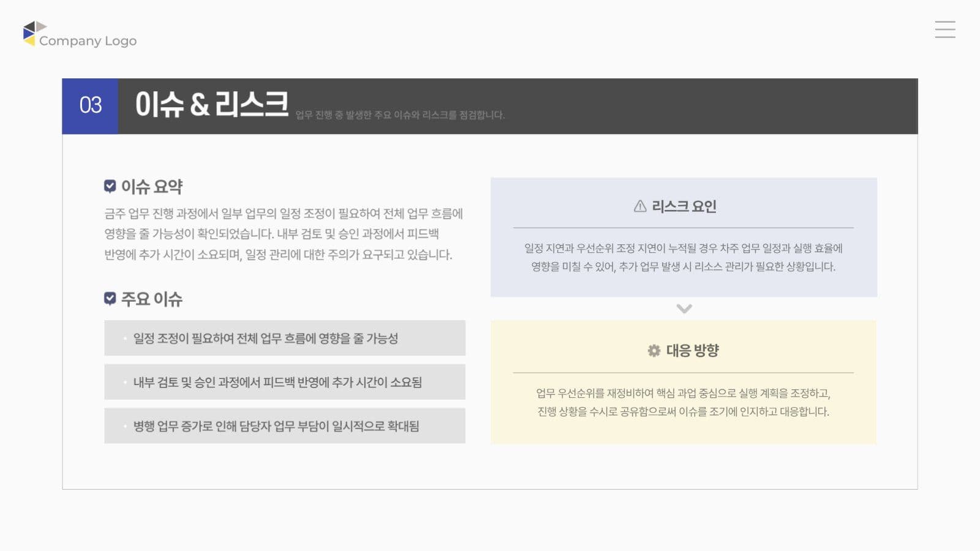
Task: Open the hamburger menu icon
Action: (945, 29)
